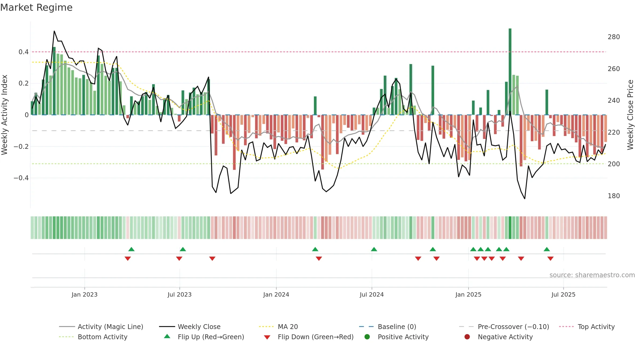Click the 180 price axis tick label
644x362 pixels.
click(614, 196)
